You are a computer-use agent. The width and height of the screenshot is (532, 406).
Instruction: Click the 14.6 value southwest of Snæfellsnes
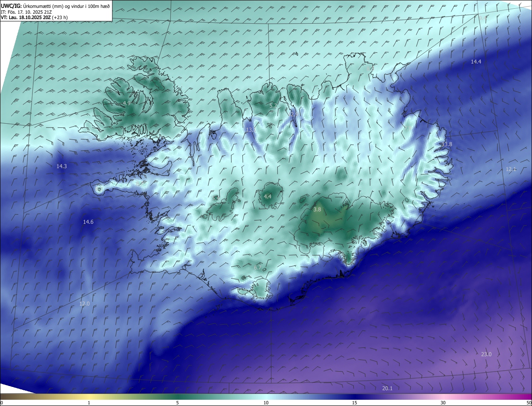click(x=88, y=222)
